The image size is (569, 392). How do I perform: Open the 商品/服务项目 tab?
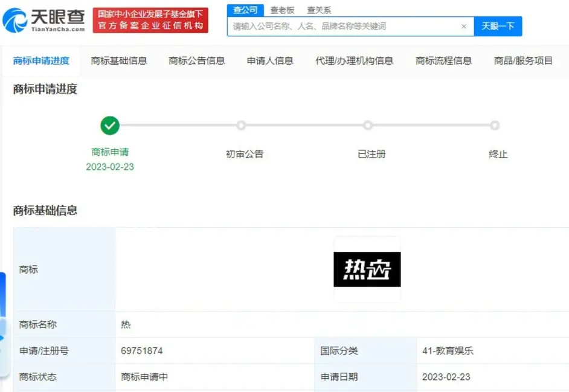(523, 60)
